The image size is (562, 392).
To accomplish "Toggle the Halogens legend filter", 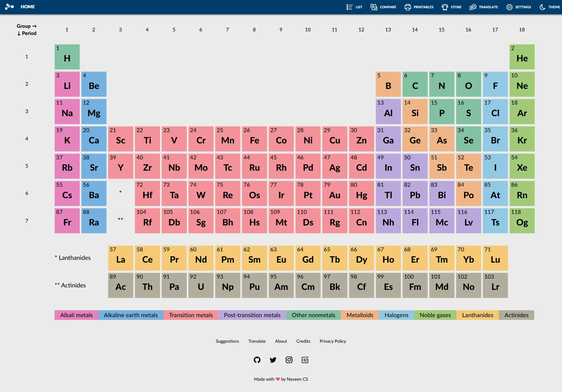I will coord(396,315).
